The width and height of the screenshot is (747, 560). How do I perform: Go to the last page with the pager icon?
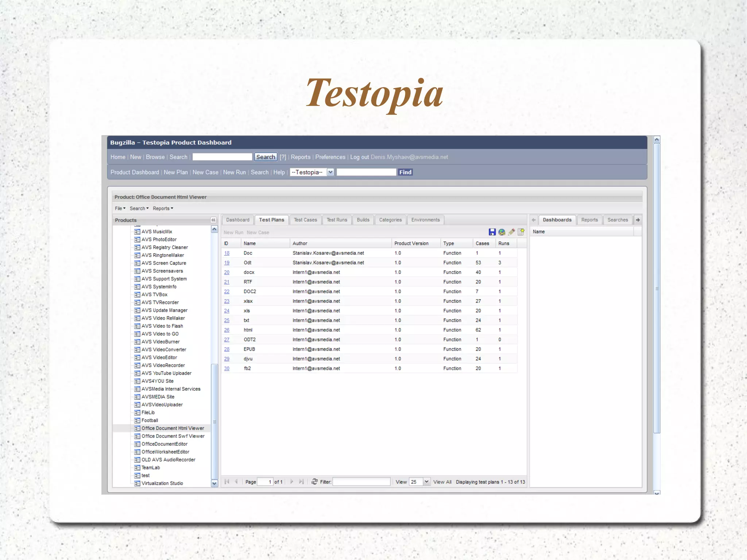[301, 482]
